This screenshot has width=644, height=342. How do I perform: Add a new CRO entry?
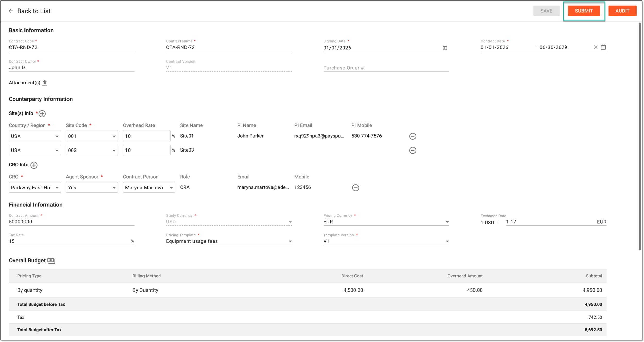34,165
